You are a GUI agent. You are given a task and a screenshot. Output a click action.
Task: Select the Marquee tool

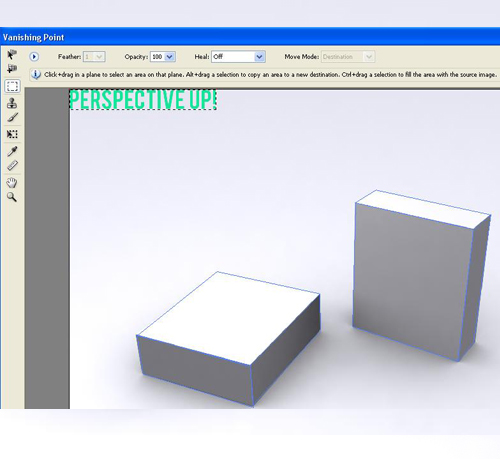tap(12, 86)
